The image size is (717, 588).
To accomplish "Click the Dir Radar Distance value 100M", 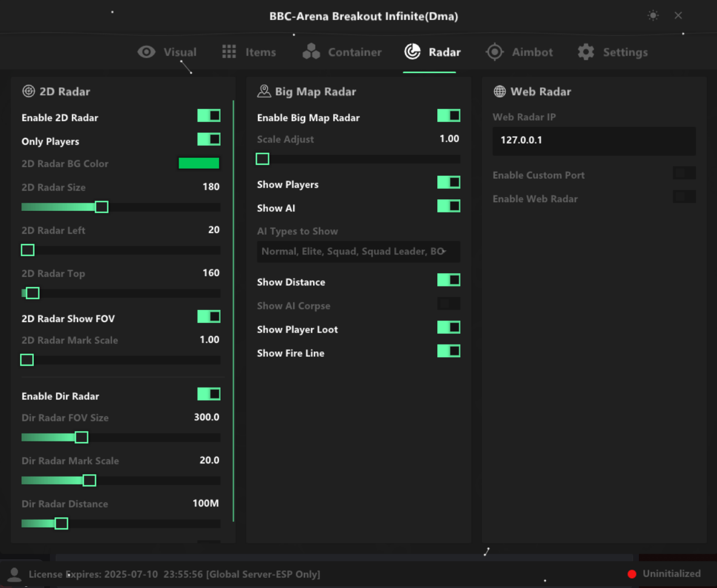I will point(206,504).
